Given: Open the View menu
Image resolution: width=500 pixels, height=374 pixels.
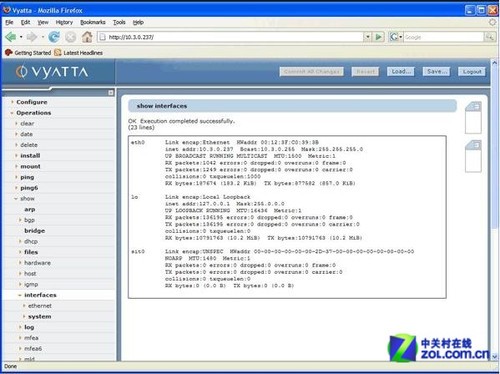Looking at the screenshot, I should pos(43,22).
